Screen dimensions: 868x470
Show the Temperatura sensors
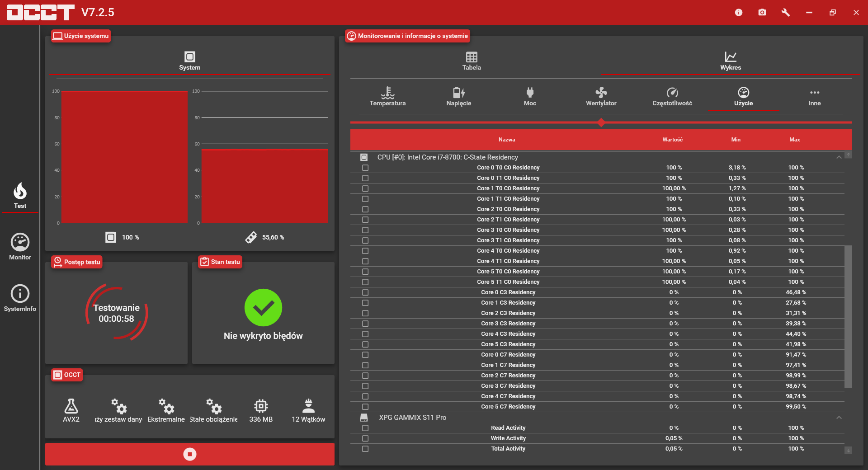387,96
